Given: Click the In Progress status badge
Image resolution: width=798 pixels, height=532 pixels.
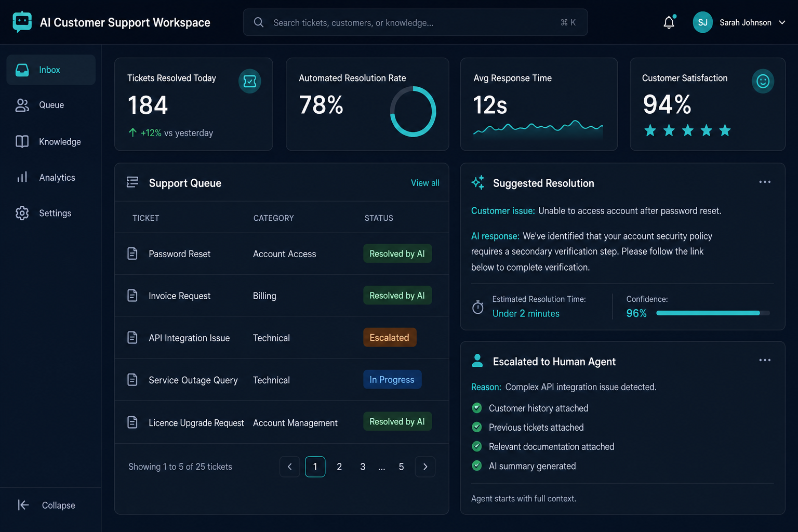Looking at the screenshot, I should coord(392,380).
